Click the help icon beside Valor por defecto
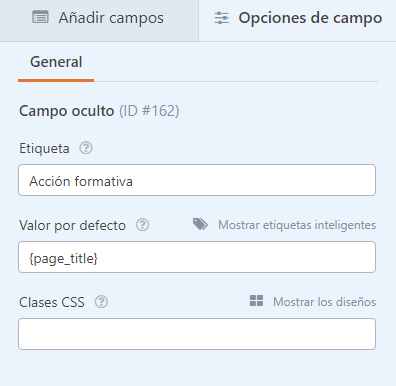 [x=142, y=225]
